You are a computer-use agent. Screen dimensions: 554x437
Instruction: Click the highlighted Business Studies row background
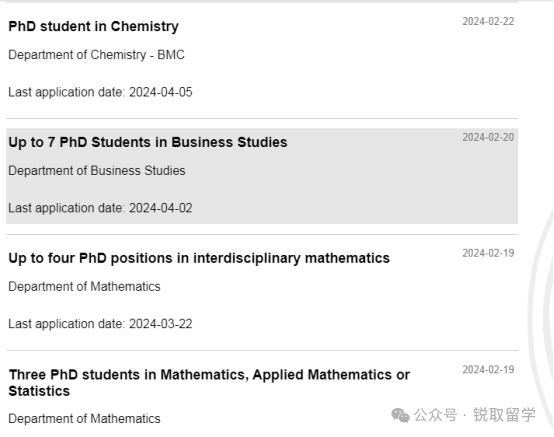coord(262,176)
